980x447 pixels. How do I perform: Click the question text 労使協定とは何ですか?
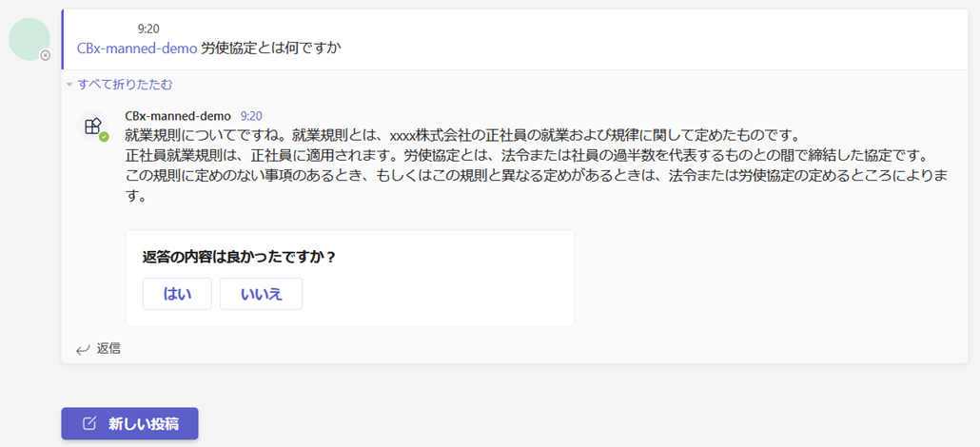pyautogui.click(x=270, y=49)
